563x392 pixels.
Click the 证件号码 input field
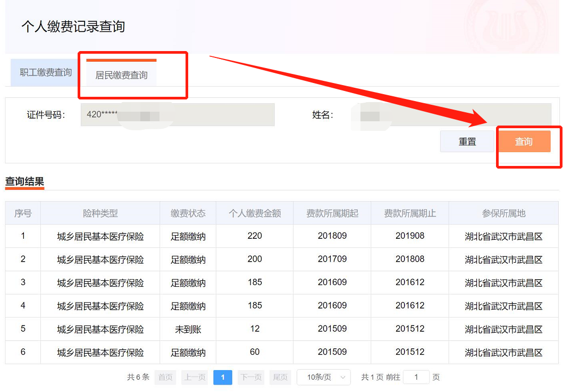178,115
